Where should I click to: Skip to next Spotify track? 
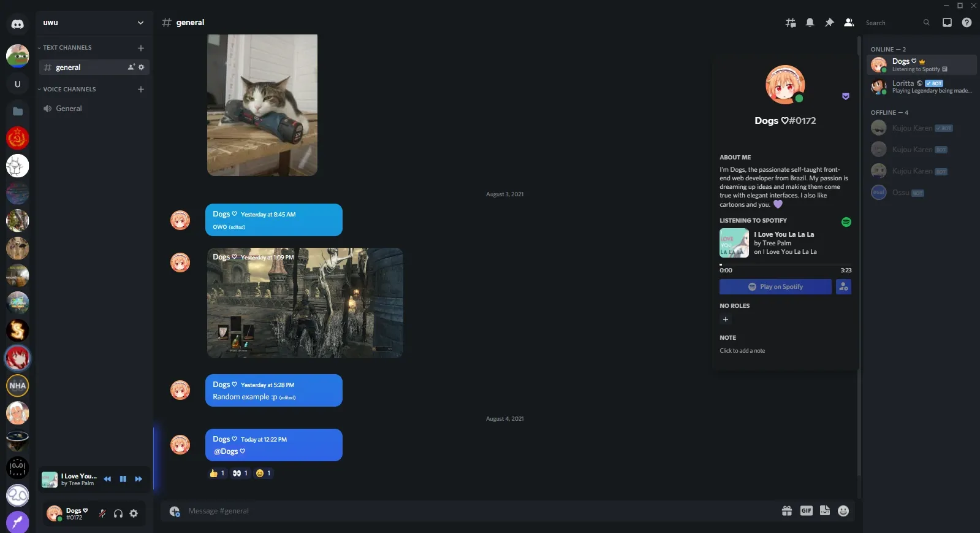139,479
